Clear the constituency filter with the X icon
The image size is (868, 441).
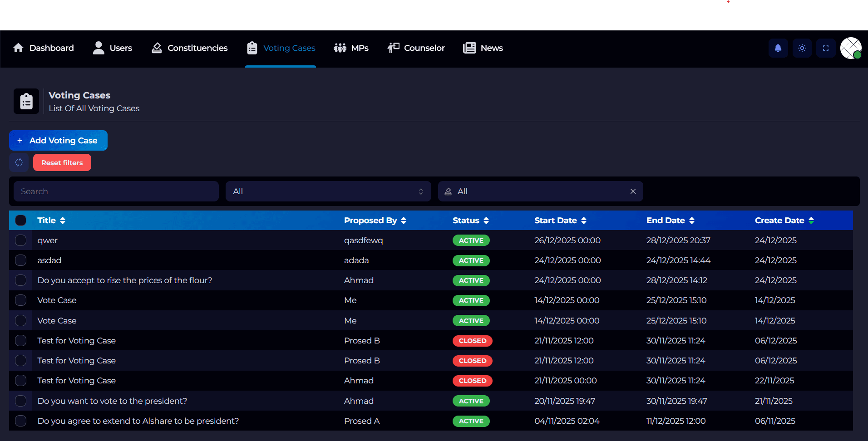[x=633, y=191]
